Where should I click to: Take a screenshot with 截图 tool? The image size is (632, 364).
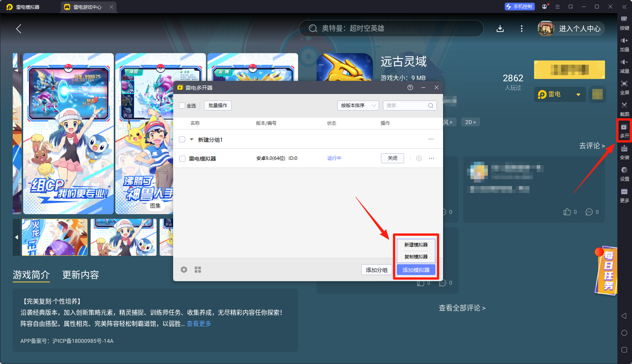pyautogui.click(x=624, y=109)
